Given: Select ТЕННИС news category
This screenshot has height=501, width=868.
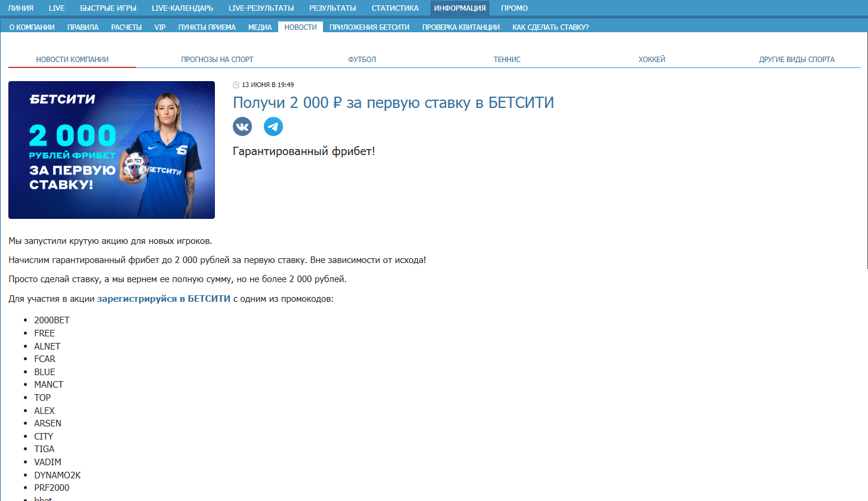Looking at the screenshot, I should pos(507,60).
